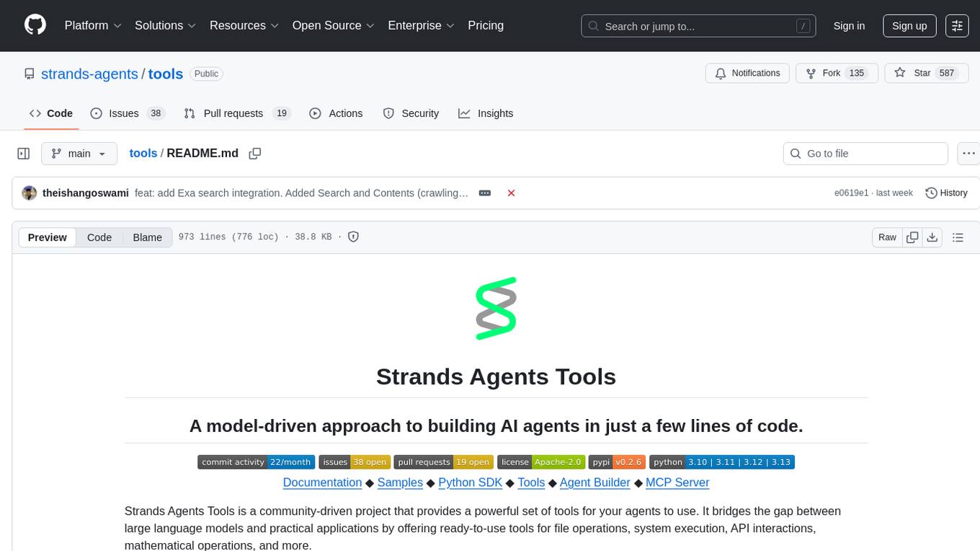Switch to the Pull requests tab

tap(236, 113)
